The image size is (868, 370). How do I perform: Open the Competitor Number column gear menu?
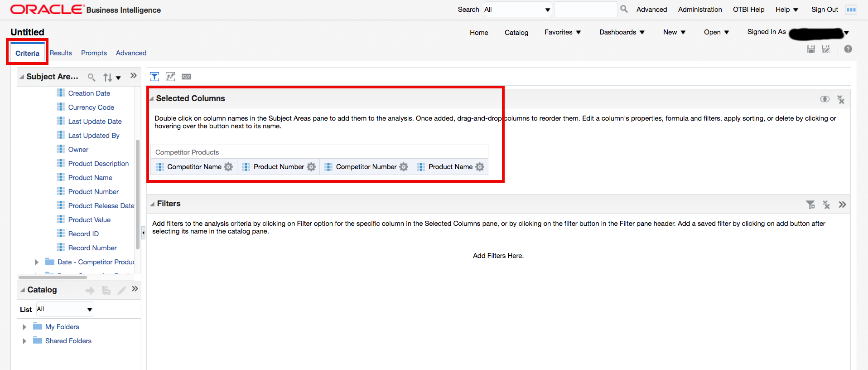tap(404, 167)
